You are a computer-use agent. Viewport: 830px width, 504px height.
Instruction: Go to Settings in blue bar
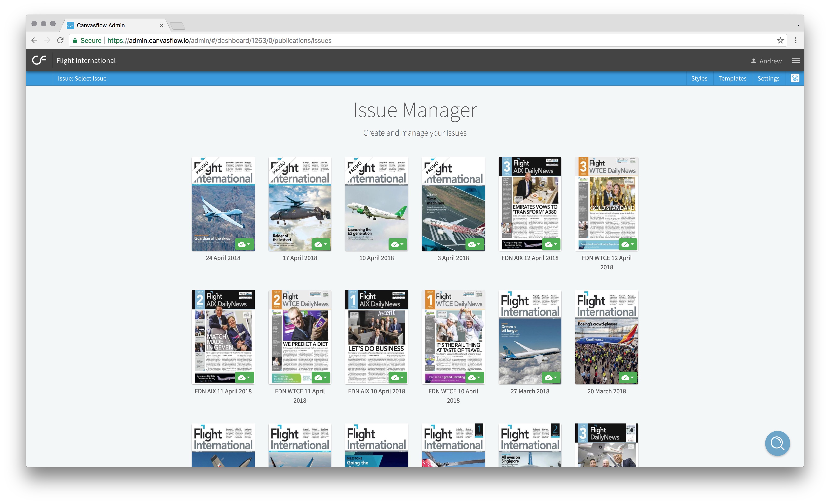768,78
